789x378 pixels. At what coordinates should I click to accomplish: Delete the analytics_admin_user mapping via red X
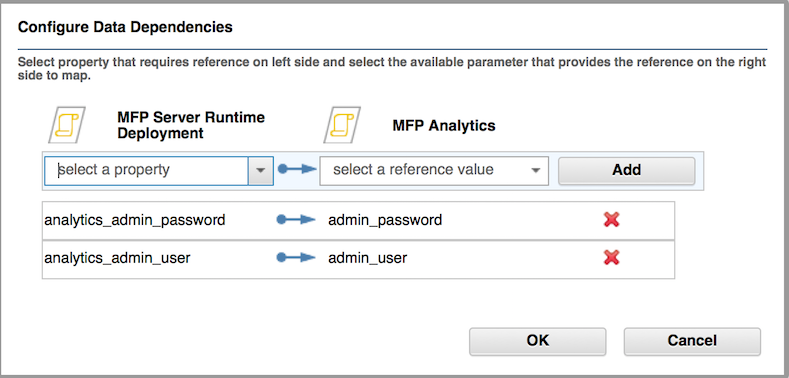pyautogui.click(x=611, y=258)
